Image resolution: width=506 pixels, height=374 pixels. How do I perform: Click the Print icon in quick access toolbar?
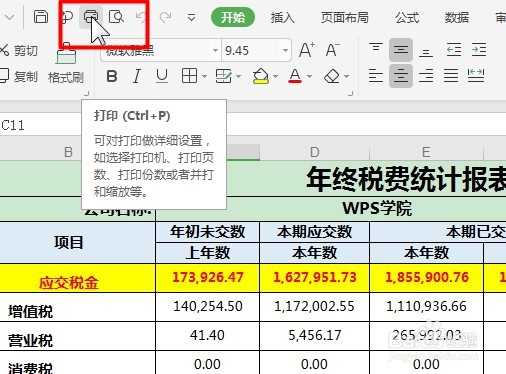pos(91,16)
